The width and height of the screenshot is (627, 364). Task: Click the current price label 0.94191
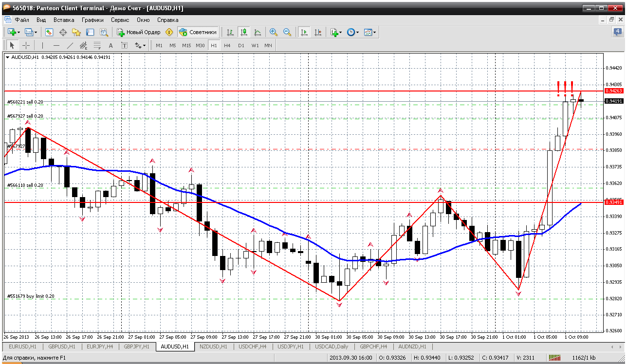click(x=613, y=101)
